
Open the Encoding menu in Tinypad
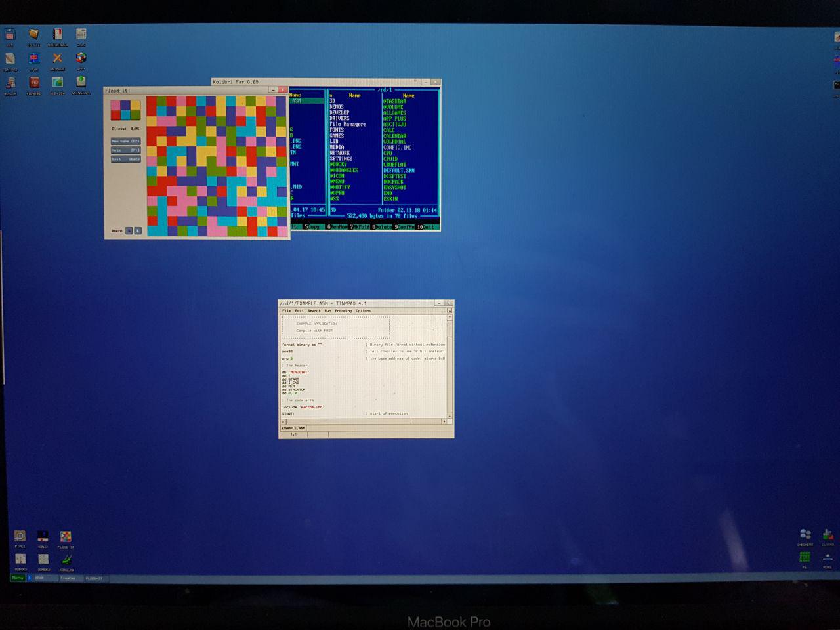pyautogui.click(x=343, y=311)
